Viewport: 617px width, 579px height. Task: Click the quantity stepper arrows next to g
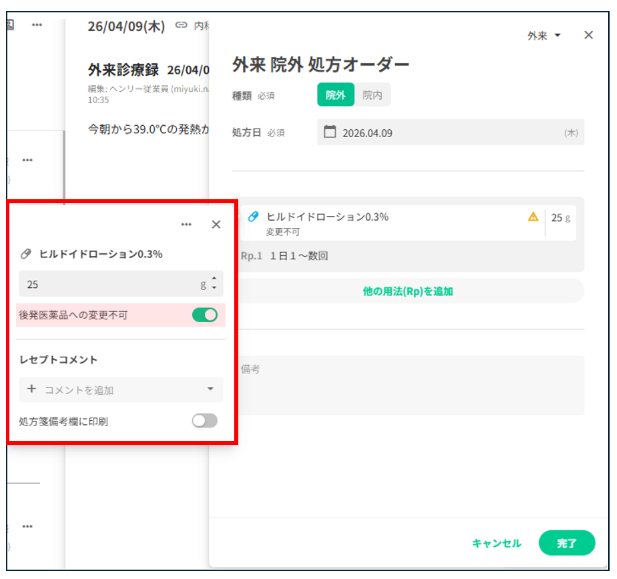point(214,283)
